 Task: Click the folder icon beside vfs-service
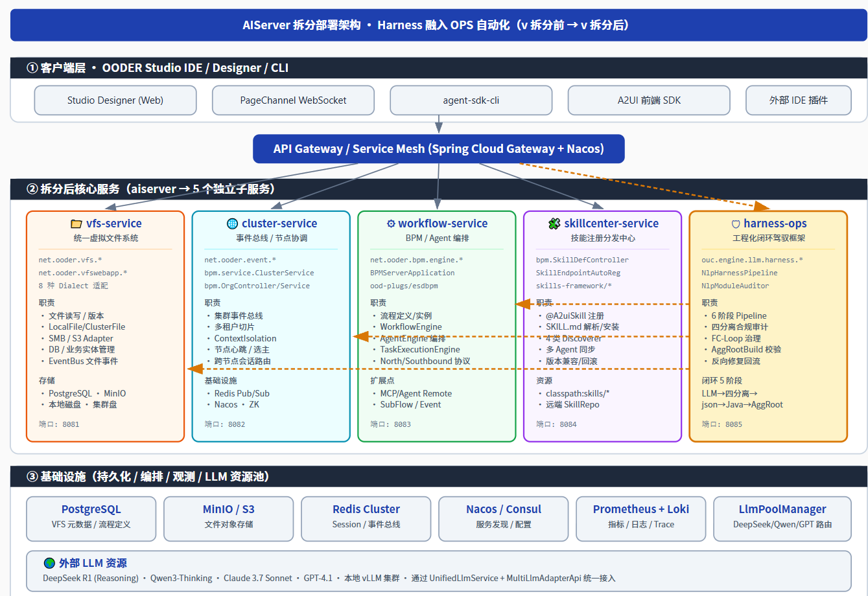(76, 224)
